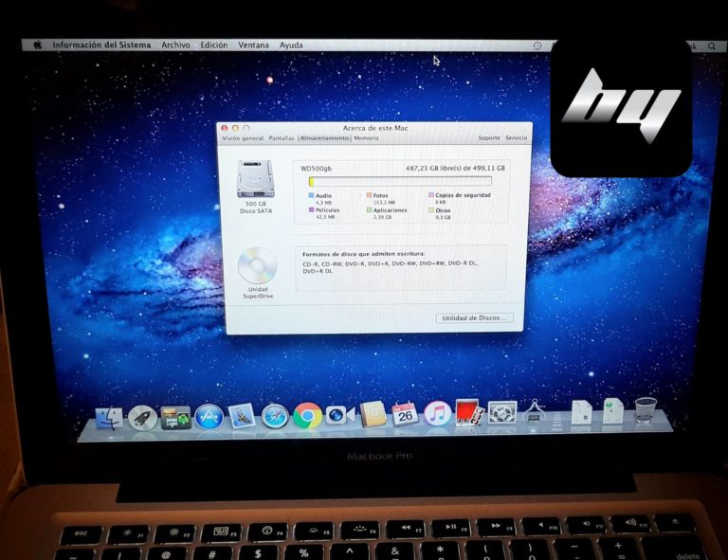Open Finder from the dock
728x560 pixels.
point(111,417)
